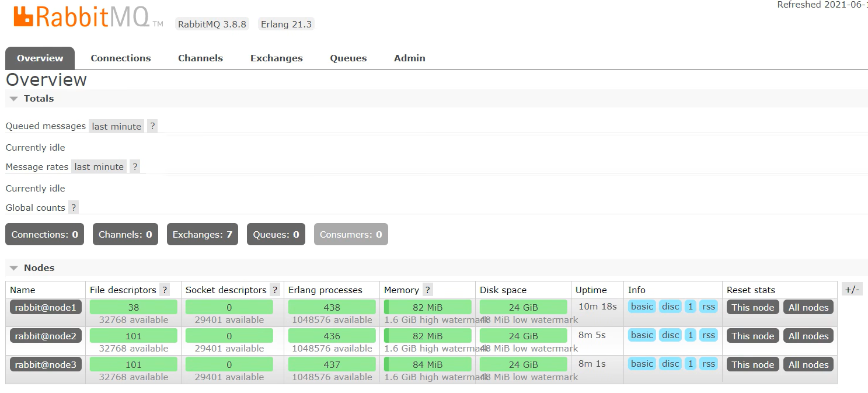Click the disc tag for rabbit@node2
Viewport: 868px width, 393px height.
point(670,335)
